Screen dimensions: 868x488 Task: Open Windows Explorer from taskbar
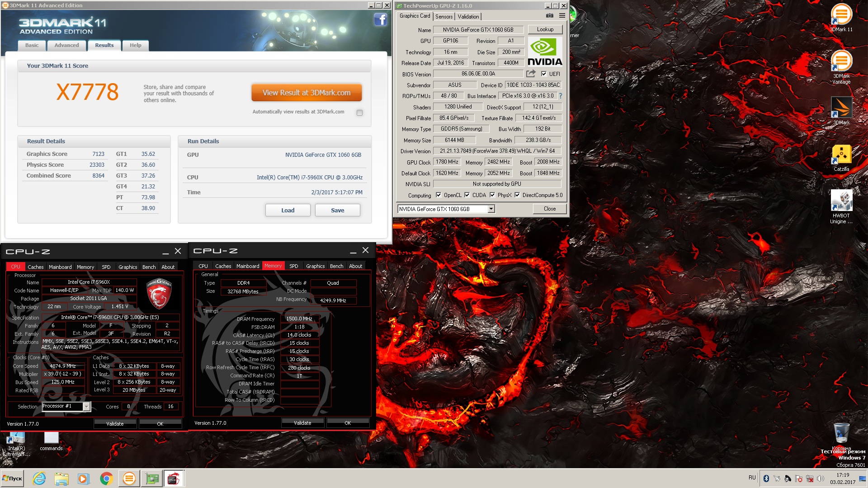(x=61, y=479)
